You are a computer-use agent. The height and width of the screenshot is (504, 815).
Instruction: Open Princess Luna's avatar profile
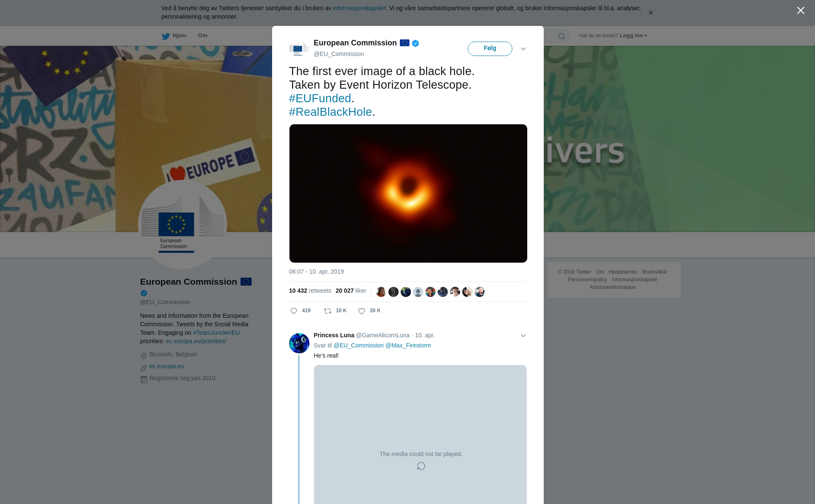pos(299,343)
